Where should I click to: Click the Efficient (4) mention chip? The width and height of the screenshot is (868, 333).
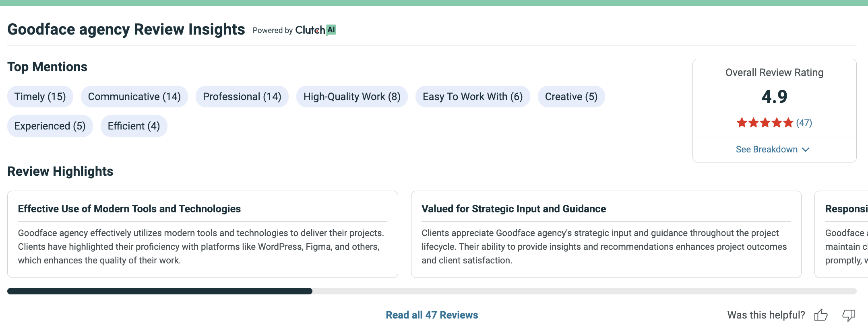click(134, 126)
